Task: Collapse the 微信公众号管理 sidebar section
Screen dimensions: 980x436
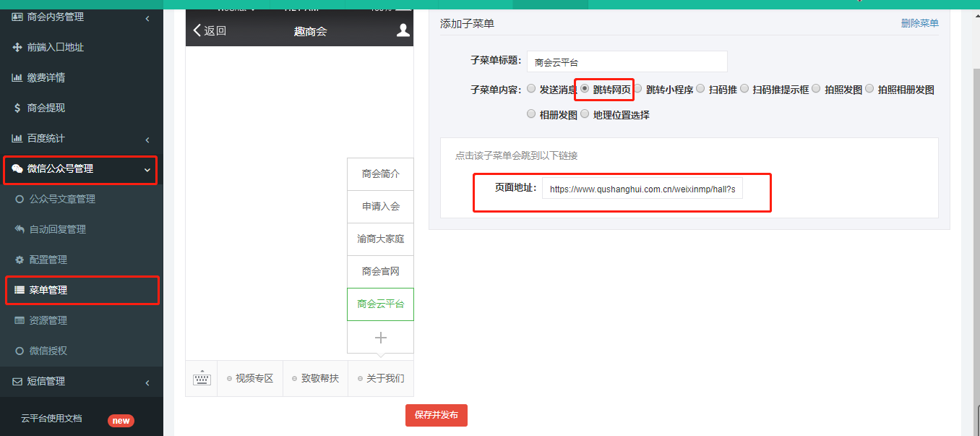Action: tap(147, 169)
